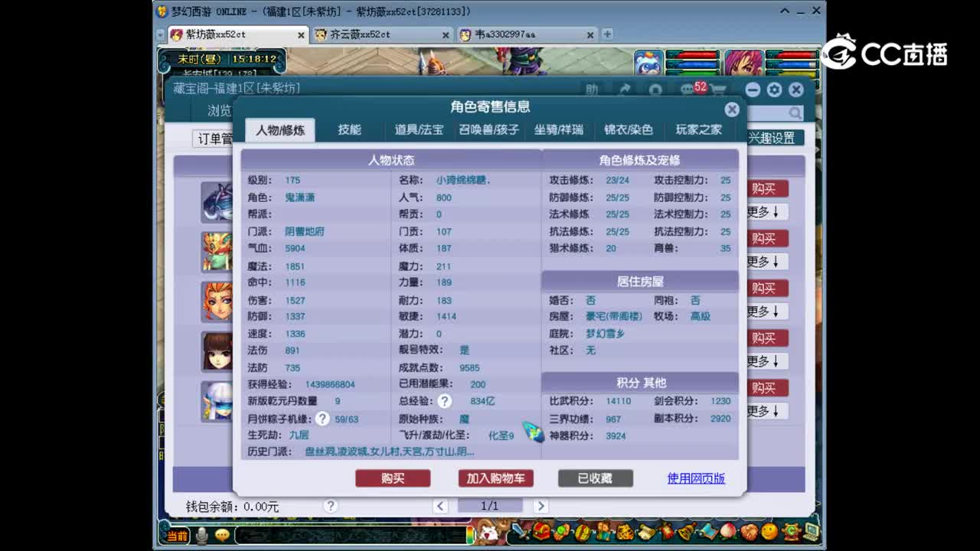Viewport: 980px width, 551px height.
Task: Click the 助 helper icon in 藏宝阁 header
Action: click(592, 90)
